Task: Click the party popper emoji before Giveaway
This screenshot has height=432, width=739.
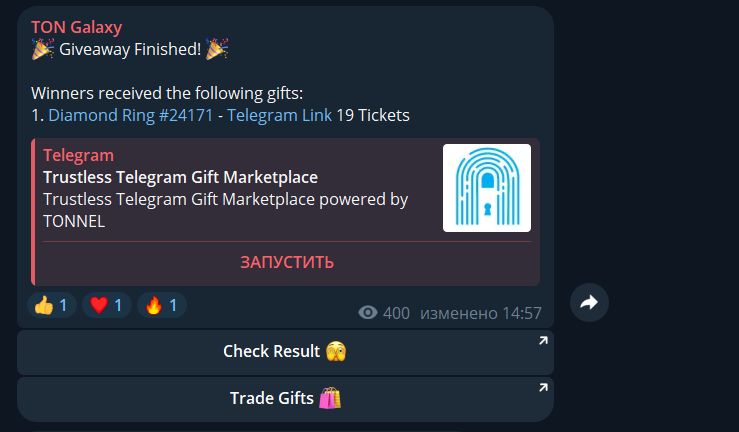Action: point(42,49)
